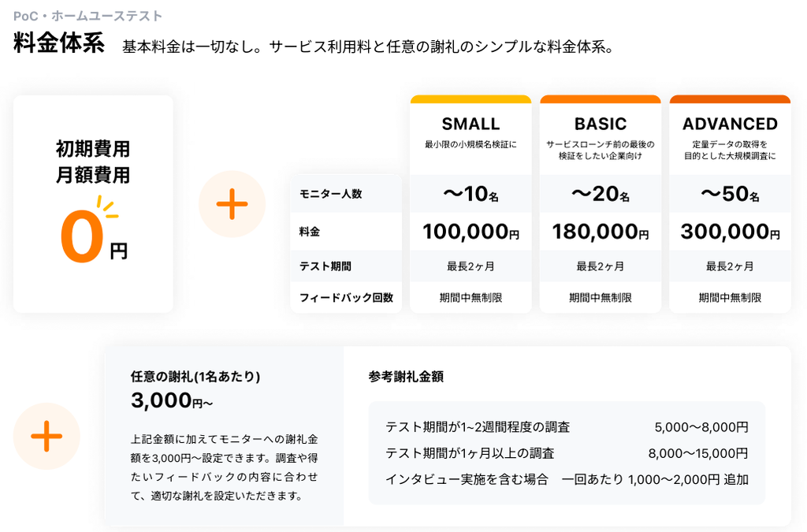Click the plus icon beside the plan table
The width and height of the screenshot is (807, 532).
click(232, 204)
